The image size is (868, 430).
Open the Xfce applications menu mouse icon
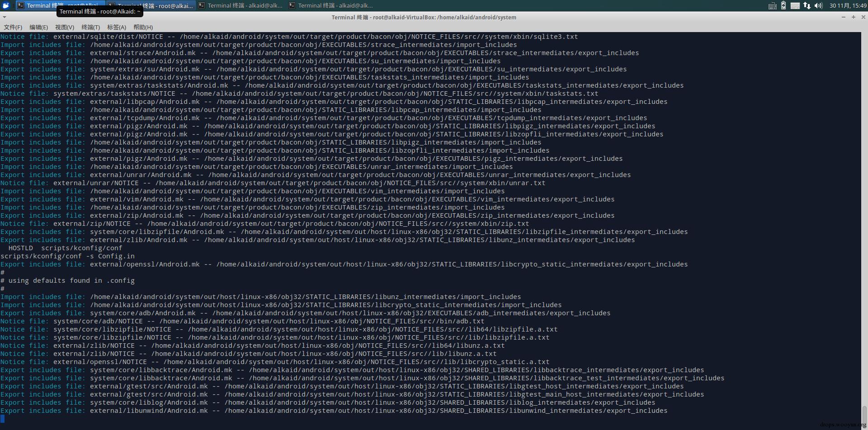(x=6, y=5)
